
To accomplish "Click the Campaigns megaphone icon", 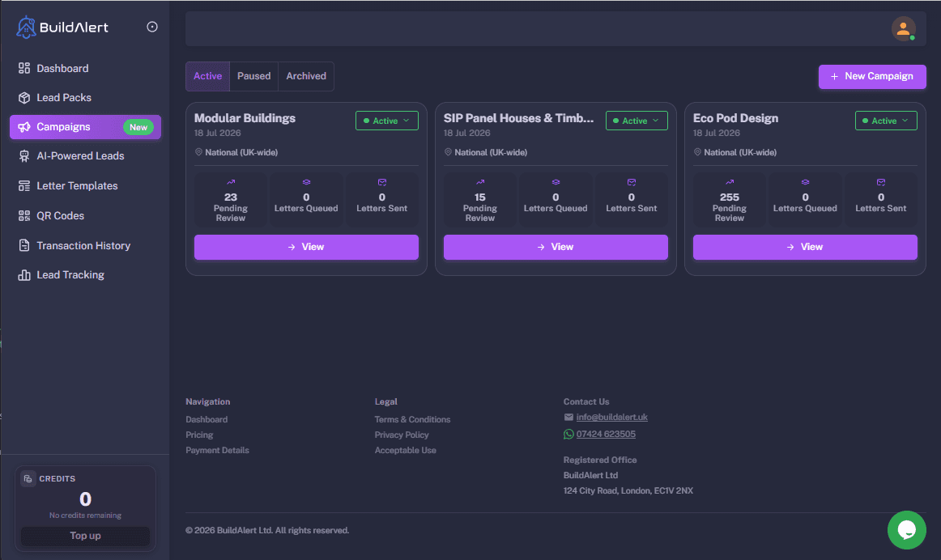I will pos(24,127).
